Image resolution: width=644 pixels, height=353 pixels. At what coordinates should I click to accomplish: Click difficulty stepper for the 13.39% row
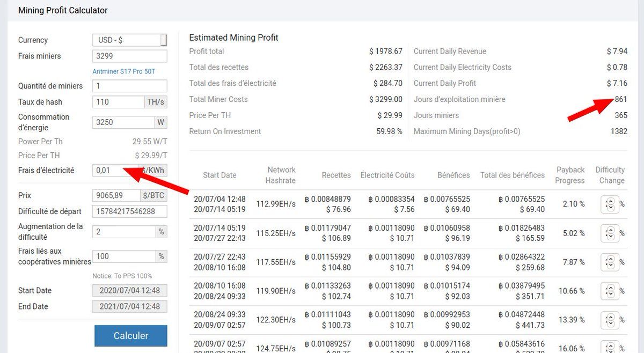click(x=610, y=320)
